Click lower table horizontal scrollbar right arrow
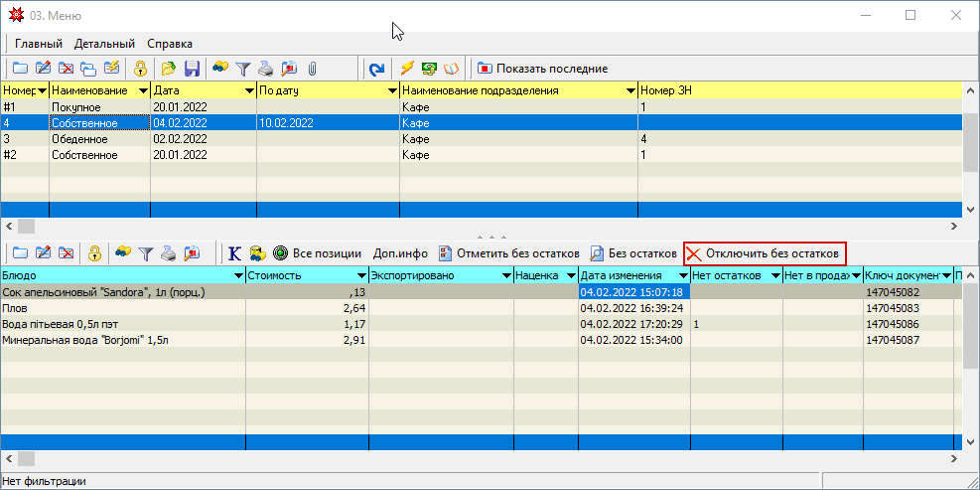980x490 pixels. click(954, 459)
